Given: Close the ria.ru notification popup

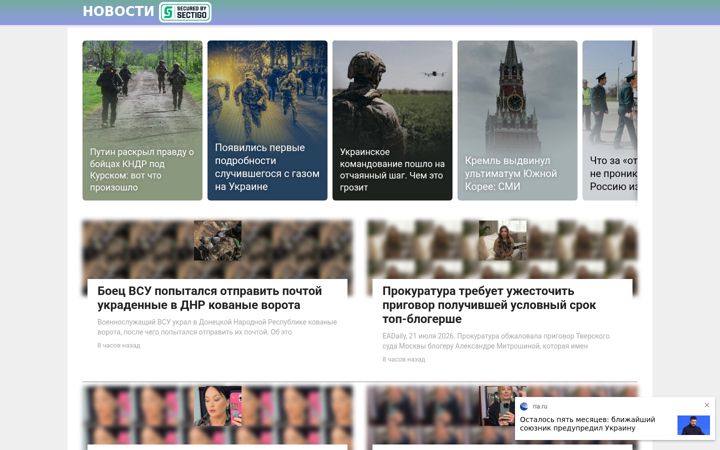Looking at the screenshot, I should pos(707,405).
